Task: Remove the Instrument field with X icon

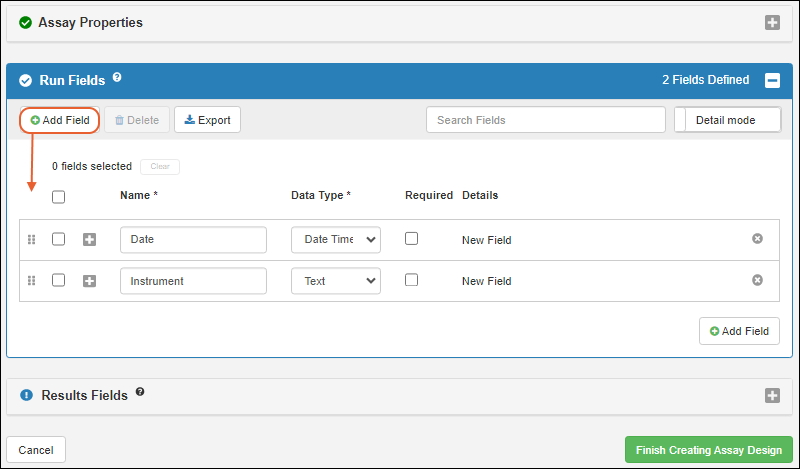Action: point(757,280)
